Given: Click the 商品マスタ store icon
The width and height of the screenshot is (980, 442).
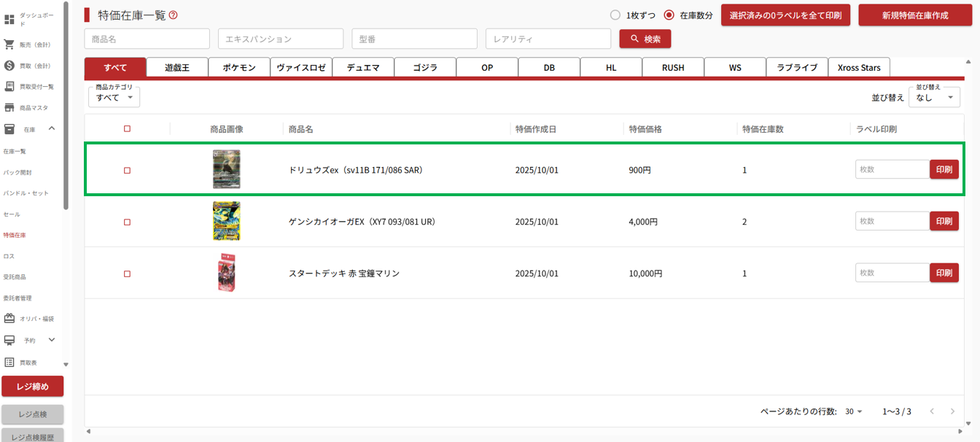Looking at the screenshot, I should click(x=9, y=108).
